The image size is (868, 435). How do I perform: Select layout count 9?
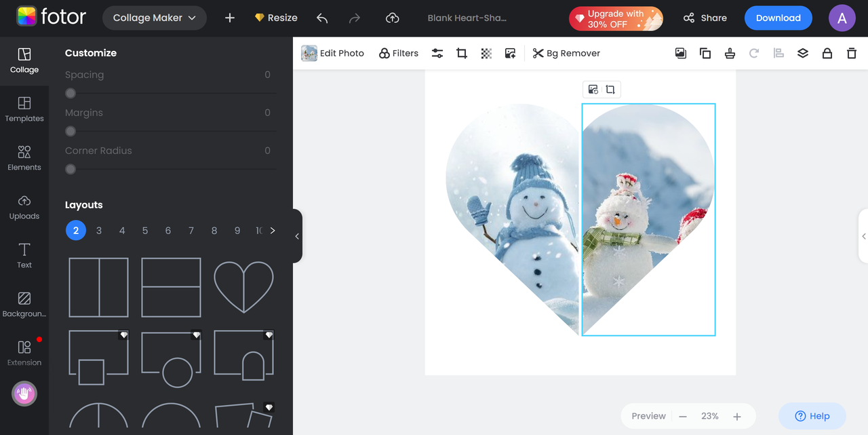tap(237, 231)
